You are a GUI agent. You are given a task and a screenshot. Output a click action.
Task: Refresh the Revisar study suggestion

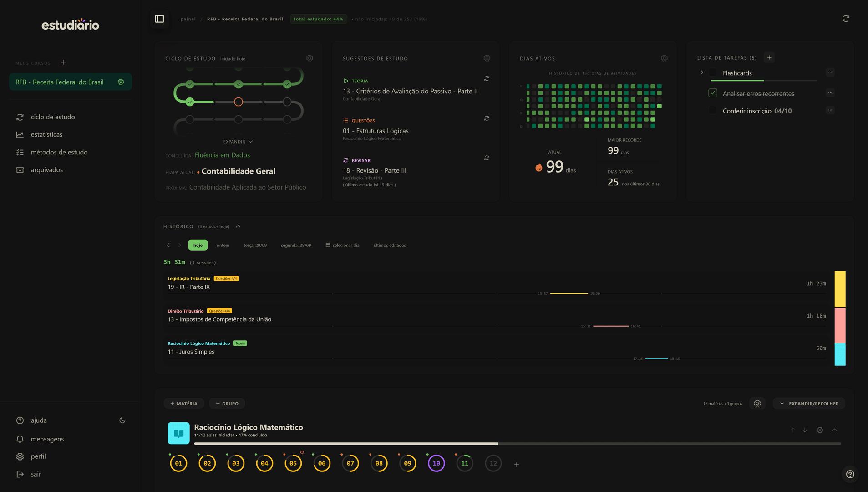click(487, 158)
